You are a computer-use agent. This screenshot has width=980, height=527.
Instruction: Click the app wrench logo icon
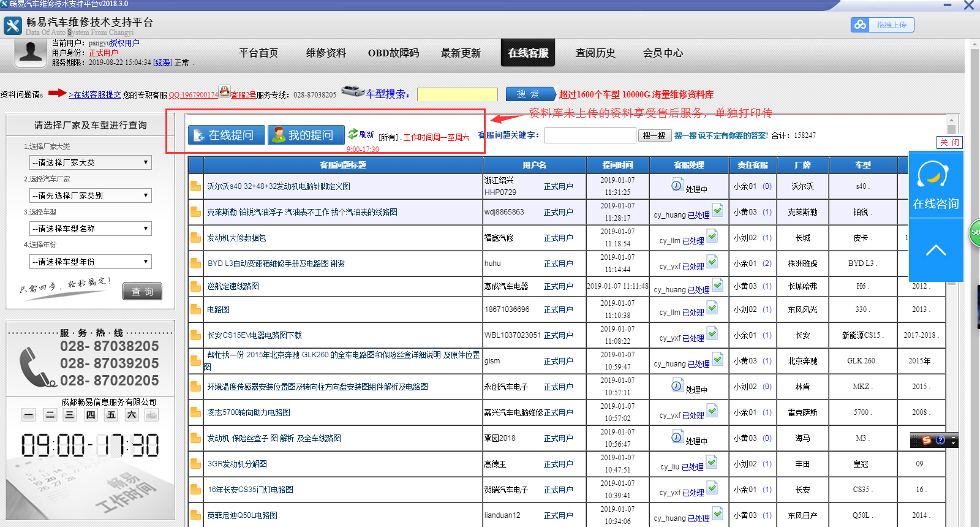[12, 26]
